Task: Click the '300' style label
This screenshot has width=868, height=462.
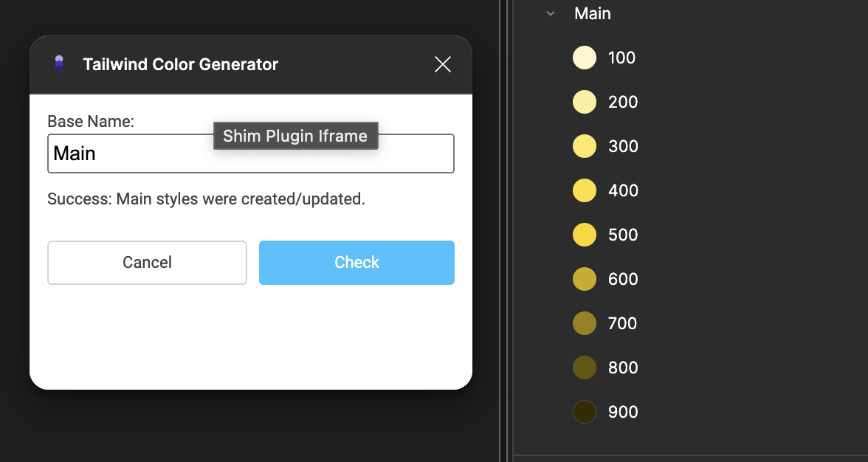Action: coord(623,146)
